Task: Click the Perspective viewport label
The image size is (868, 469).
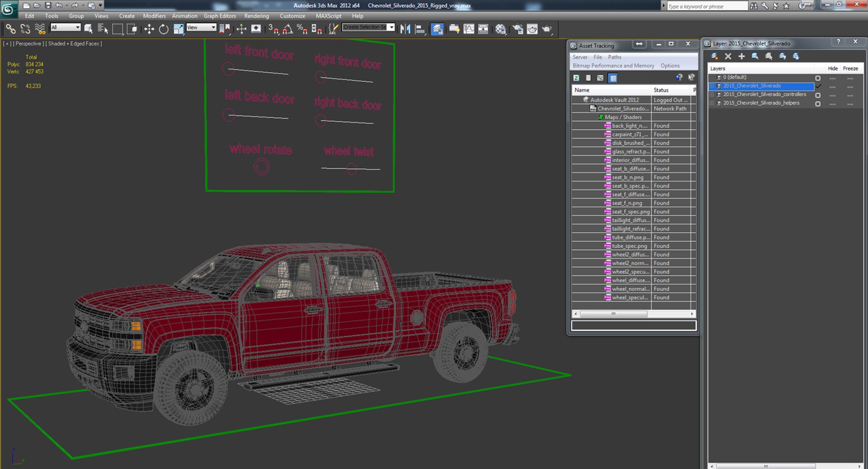Action: click(28, 44)
